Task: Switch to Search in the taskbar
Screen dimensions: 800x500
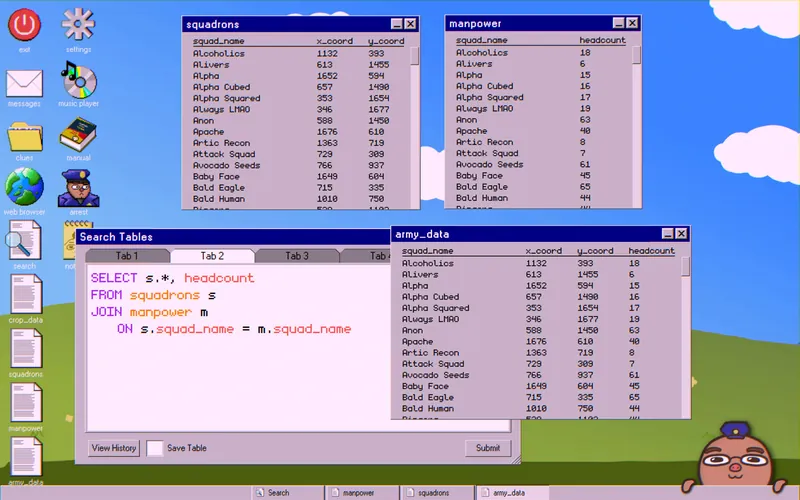Action: pos(287,493)
